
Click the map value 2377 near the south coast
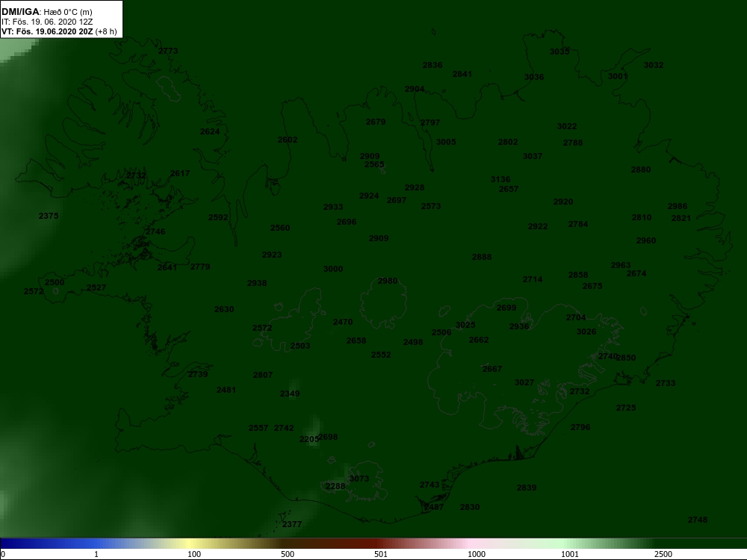[x=292, y=524]
